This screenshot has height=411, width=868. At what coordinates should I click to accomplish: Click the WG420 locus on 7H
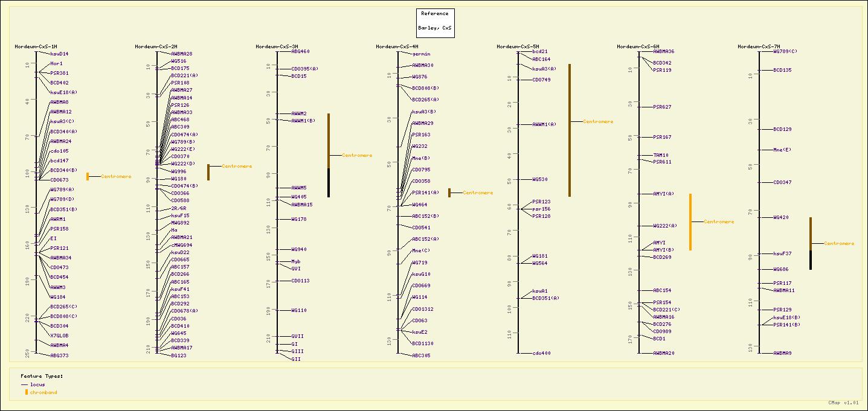[781, 217]
